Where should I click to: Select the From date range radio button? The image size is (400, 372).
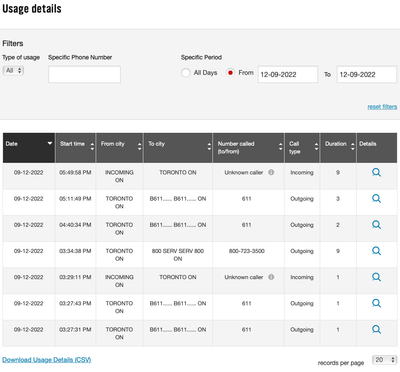click(x=230, y=73)
